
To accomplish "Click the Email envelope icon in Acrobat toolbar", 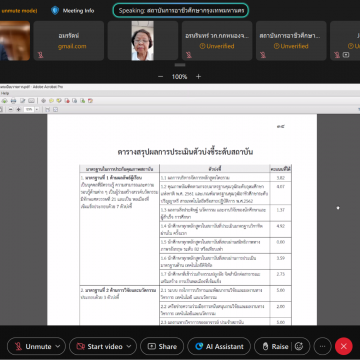I will [x=31, y=100].
